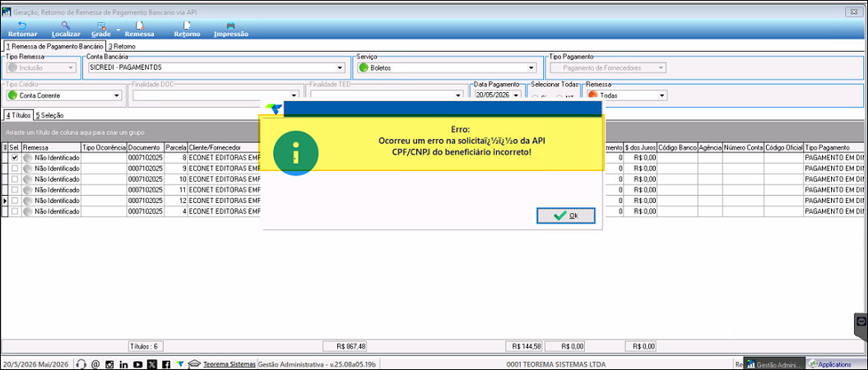Click the green circle icon in Tipo Crédito field

[x=12, y=95]
